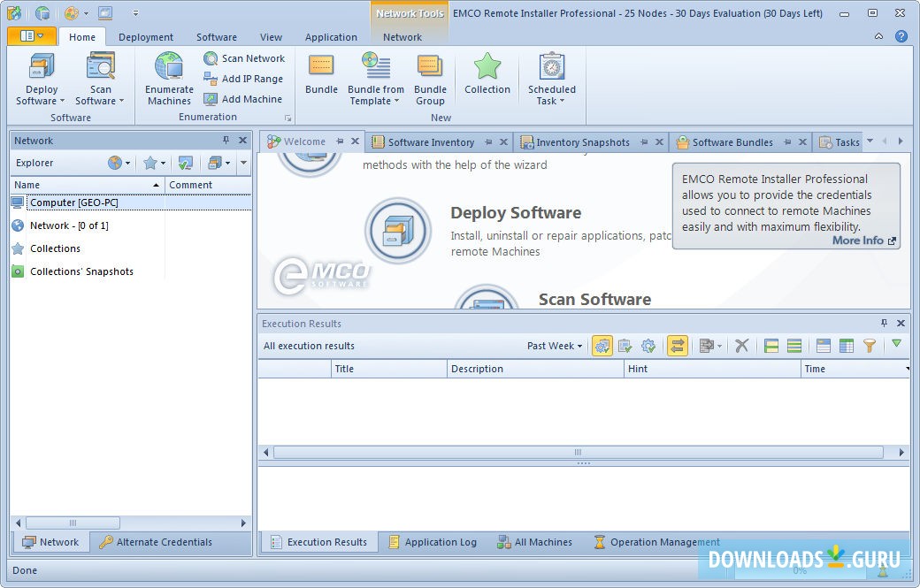Click the Scan Network icon

244,57
